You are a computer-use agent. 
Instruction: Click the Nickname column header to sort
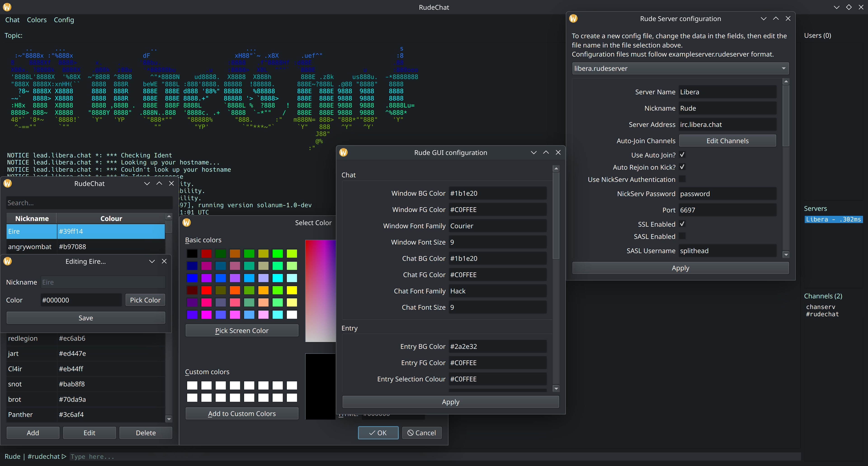pyautogui.click(x=32, y=219)
